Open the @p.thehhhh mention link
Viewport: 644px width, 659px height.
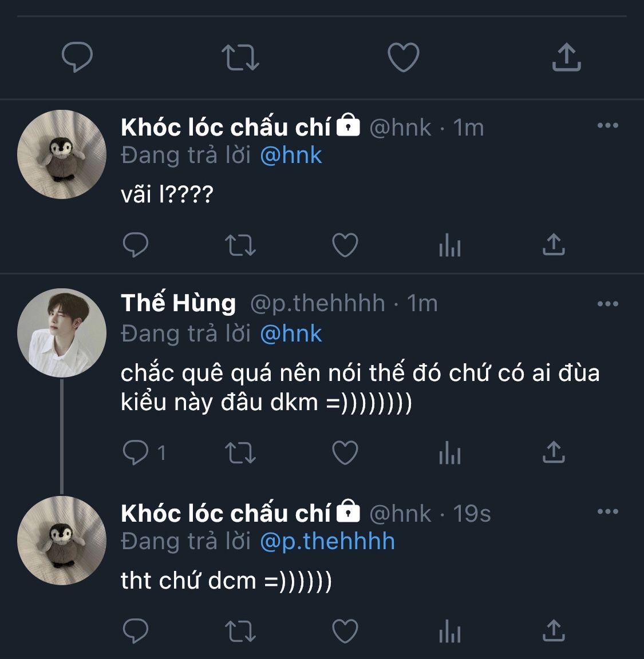pos(327,541)
